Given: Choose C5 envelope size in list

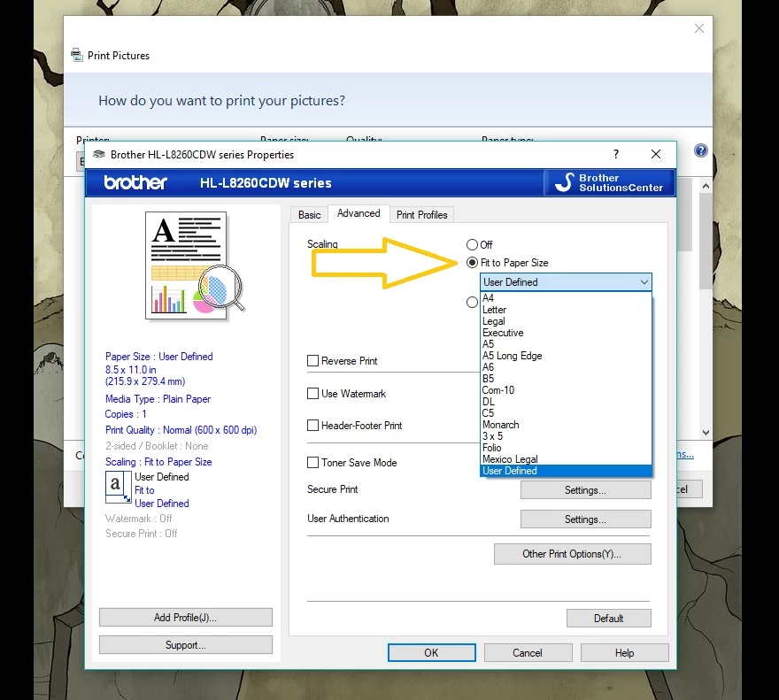Looking at the screenshot, I should pos(566,413).
